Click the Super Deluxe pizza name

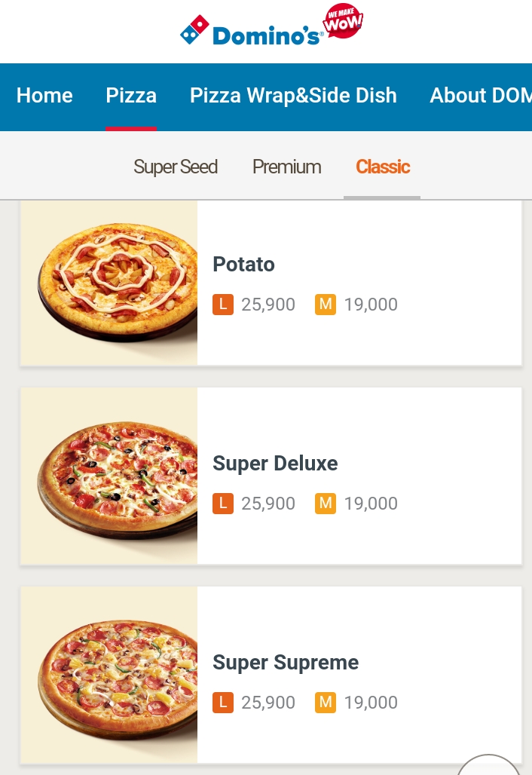pos(275,464)
